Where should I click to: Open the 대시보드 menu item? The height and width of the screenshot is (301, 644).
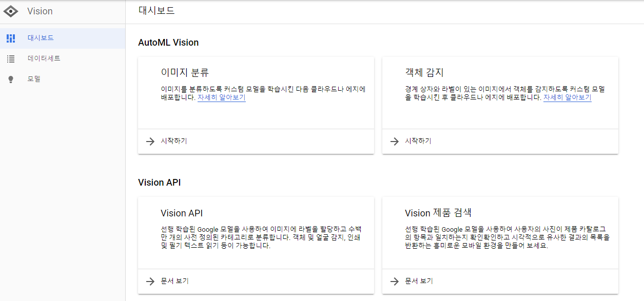(x=63, y=38)
